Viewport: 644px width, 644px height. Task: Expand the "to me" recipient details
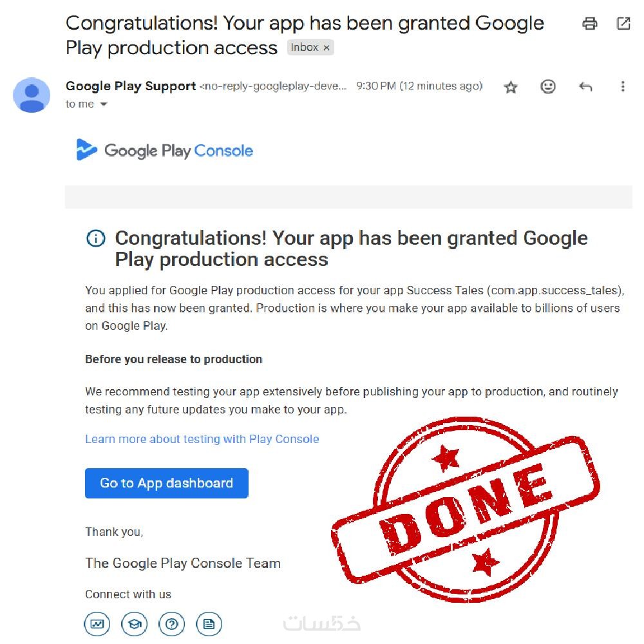click(x=103, y=104)
